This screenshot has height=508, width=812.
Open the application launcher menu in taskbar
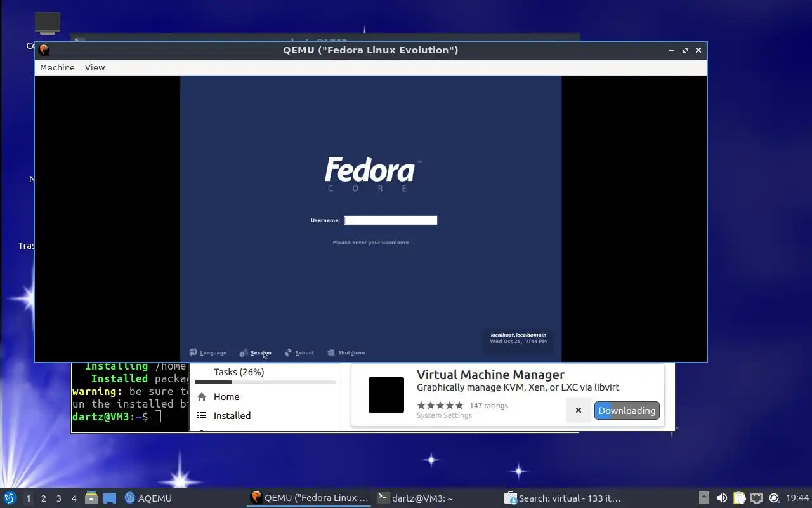pos(10,498)
